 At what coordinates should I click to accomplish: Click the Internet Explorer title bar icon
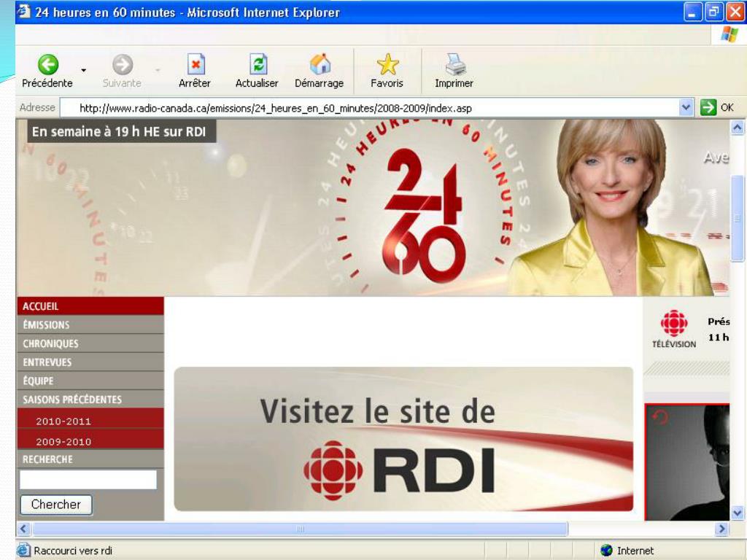click(x=23, y=12)
